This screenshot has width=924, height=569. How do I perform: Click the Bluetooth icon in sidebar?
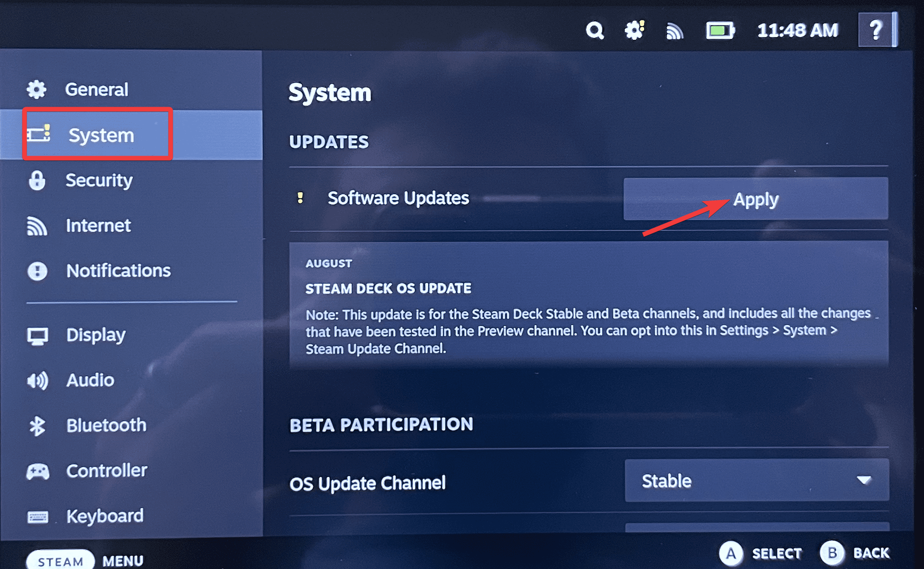click(x=37, y=426)
